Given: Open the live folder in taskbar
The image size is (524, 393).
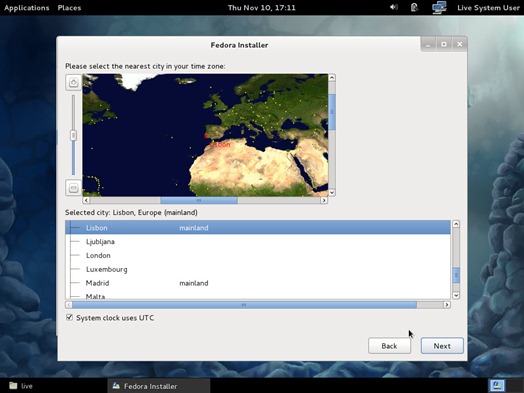Looking at the screenshot, I should click(21, 386).
